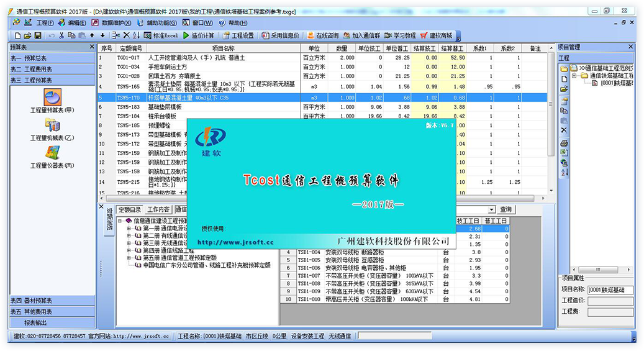The image size is (644, 351).
Task: Click the toolbar A-Z sort icon
Action: click(x=136, y=36)
